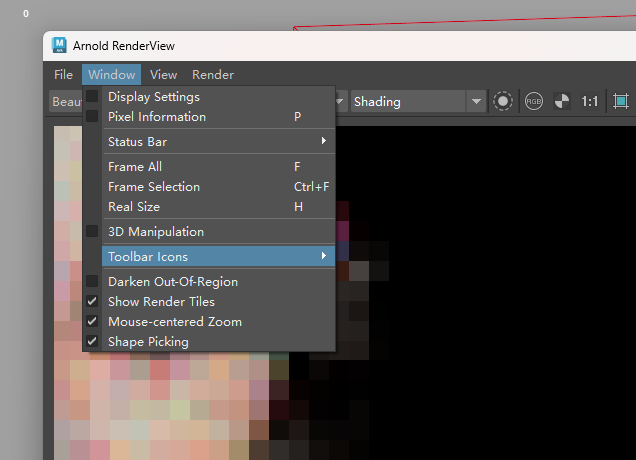
Task: Click the cyan crop region icon
Action: pos(621,101)
